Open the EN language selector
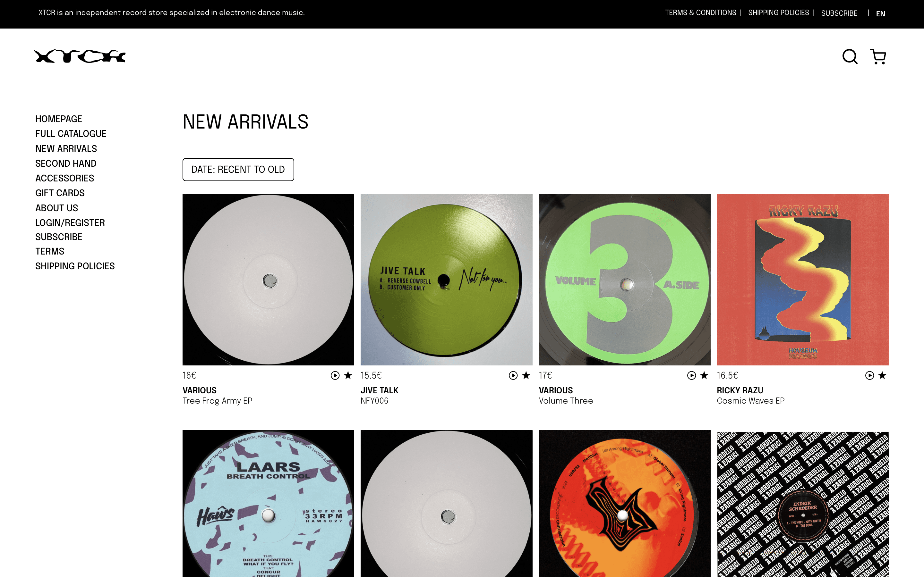 (880, 14)
